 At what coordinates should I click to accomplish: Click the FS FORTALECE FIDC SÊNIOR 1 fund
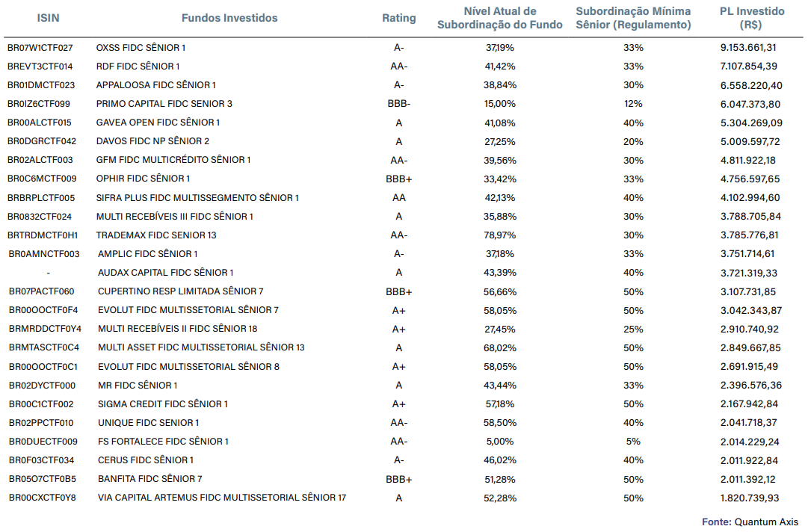click(163, 442)
